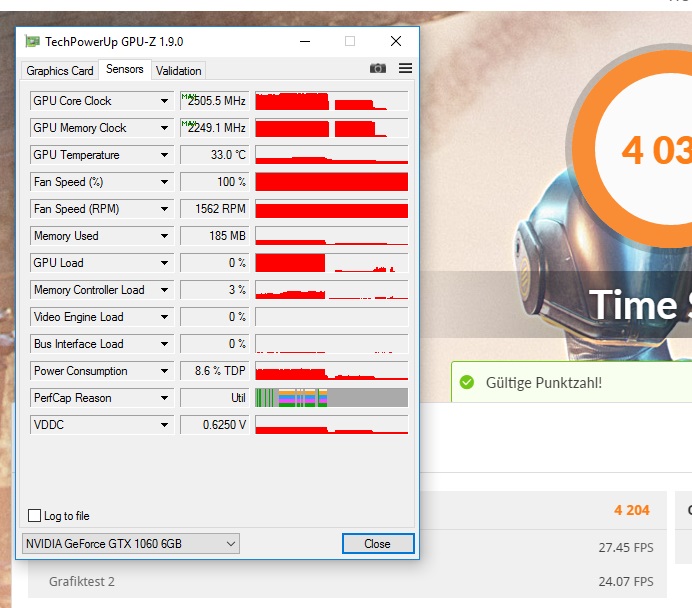692x608 pixels.
Task: Click the 100 % fan speed value
Action: [x=214, y=182]
